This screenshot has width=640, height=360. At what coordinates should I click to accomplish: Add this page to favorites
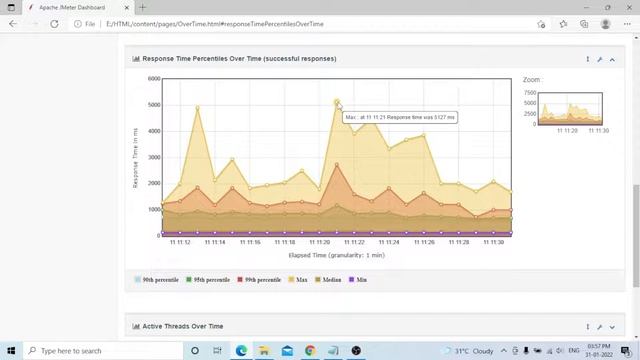(x=541, y=24)
